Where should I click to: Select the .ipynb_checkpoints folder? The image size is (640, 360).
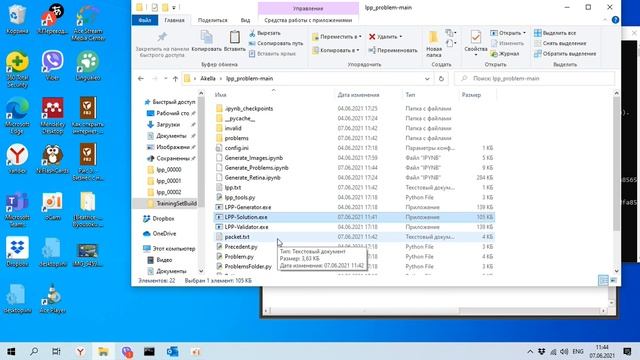click(249, 109)
